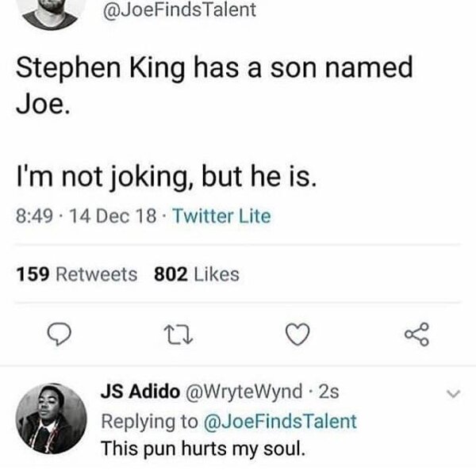The image size is (476, 474).
Task: Click the 14 Dec 18 date
Action: pos(98,216)
